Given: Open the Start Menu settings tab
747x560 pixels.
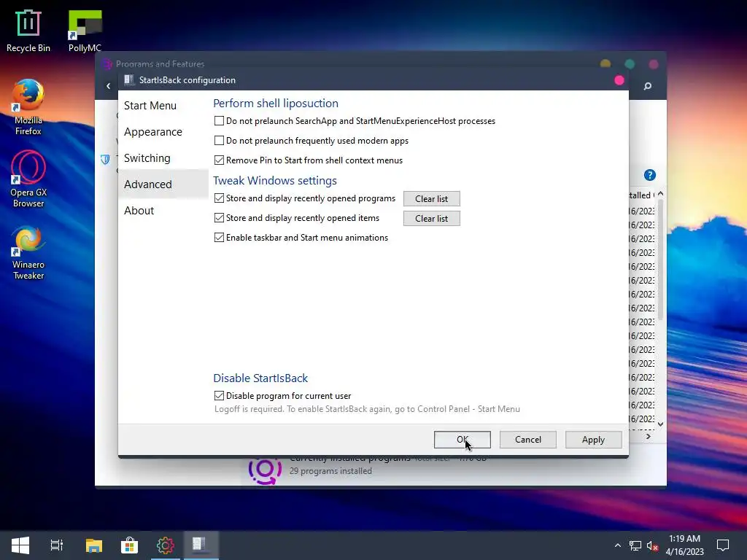Looking at the screenshot, I should (163, 106).
